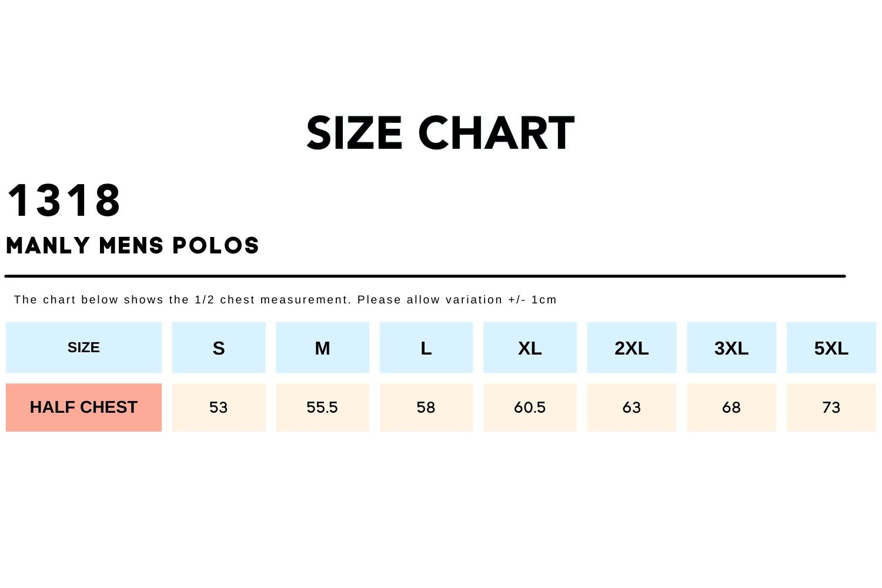Click the 58 half chest value
The height and width of the screenshot is (588, 882).
[426, 407]
